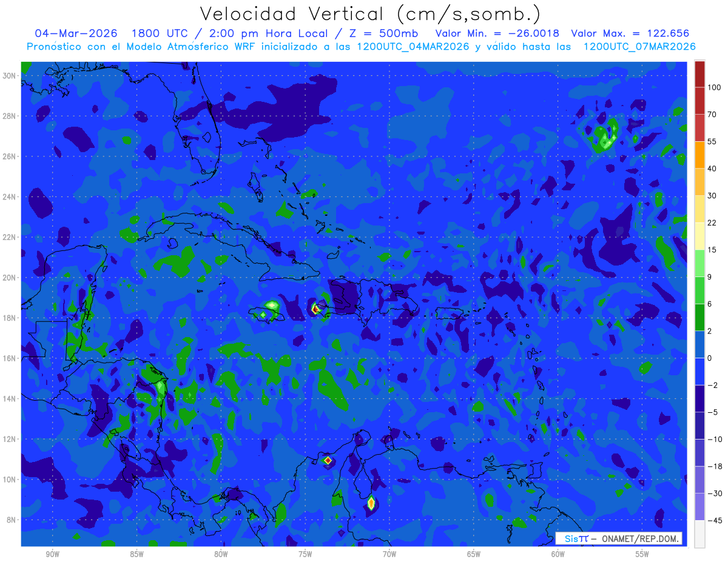Pick the orange colorbar segment between 40 and 55
Image resolution: width=728 pixels, height=562 pixels.
tap(699, 155)
